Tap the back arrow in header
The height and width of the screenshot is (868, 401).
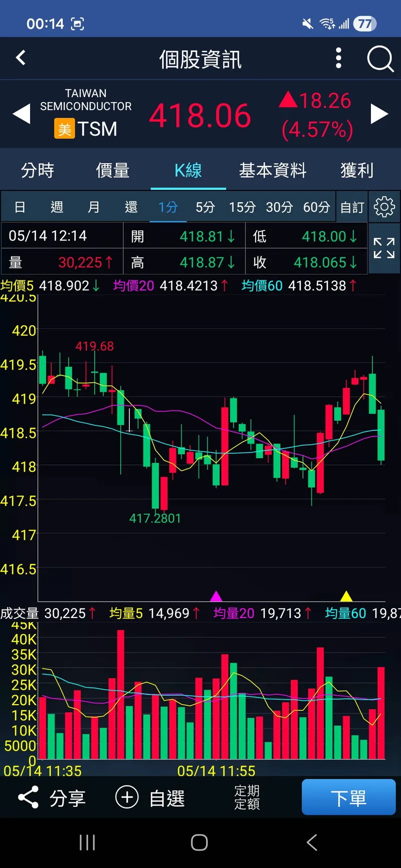[21, 58]
